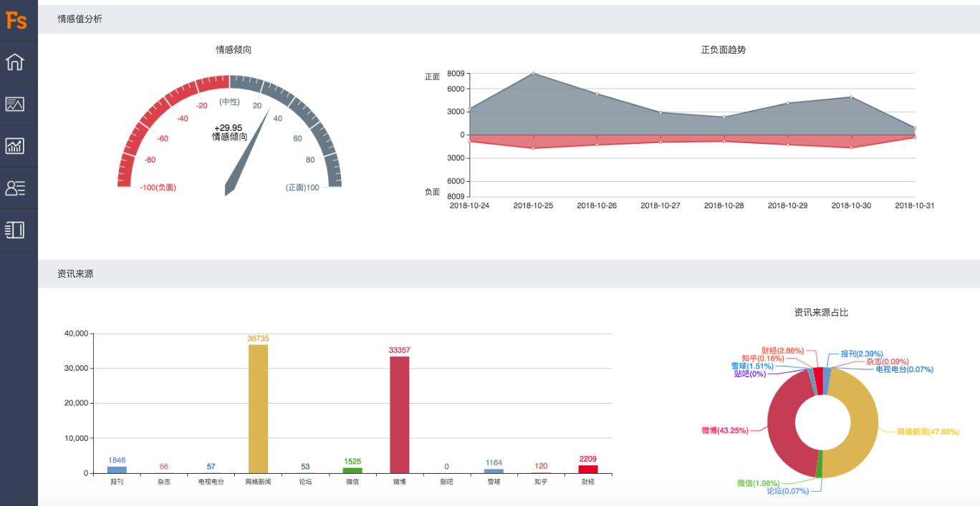
Task: Open the bar-chart statistics icon in sidebar
Action: coord(15,146)
